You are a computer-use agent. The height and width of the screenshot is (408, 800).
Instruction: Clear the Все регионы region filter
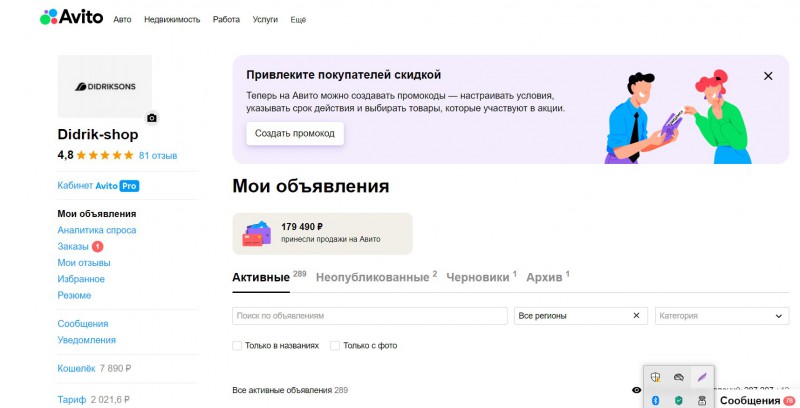636,316
